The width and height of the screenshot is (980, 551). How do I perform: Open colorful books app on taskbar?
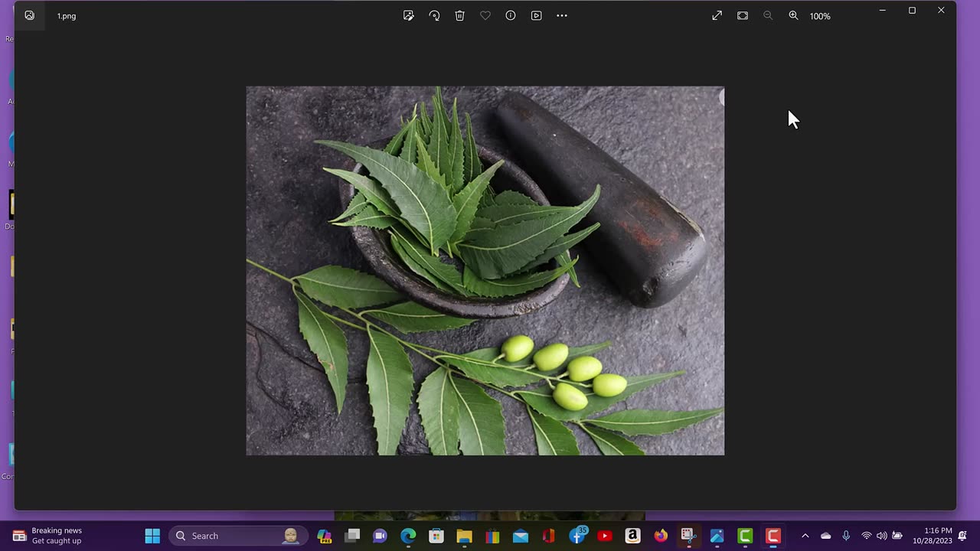[492, 536]
